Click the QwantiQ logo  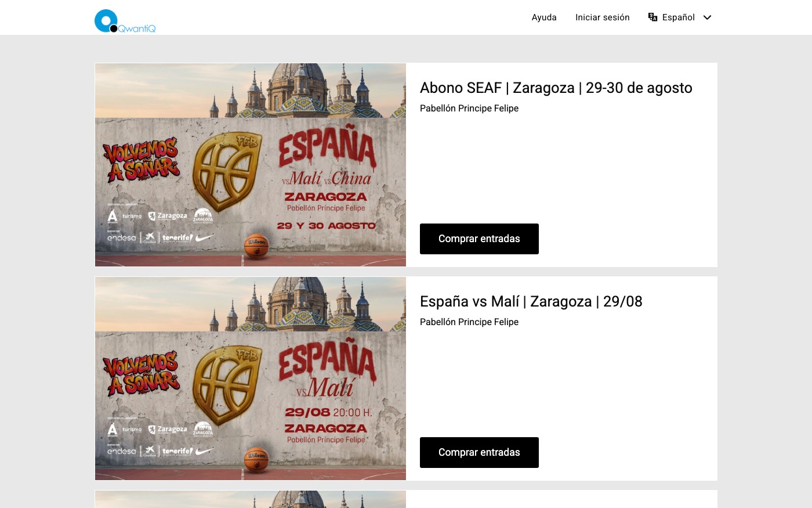(125, 21)
